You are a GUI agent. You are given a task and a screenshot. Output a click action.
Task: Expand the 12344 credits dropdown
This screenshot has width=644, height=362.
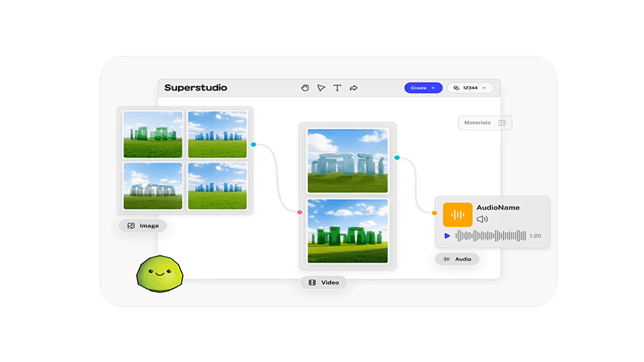[483, 88]
